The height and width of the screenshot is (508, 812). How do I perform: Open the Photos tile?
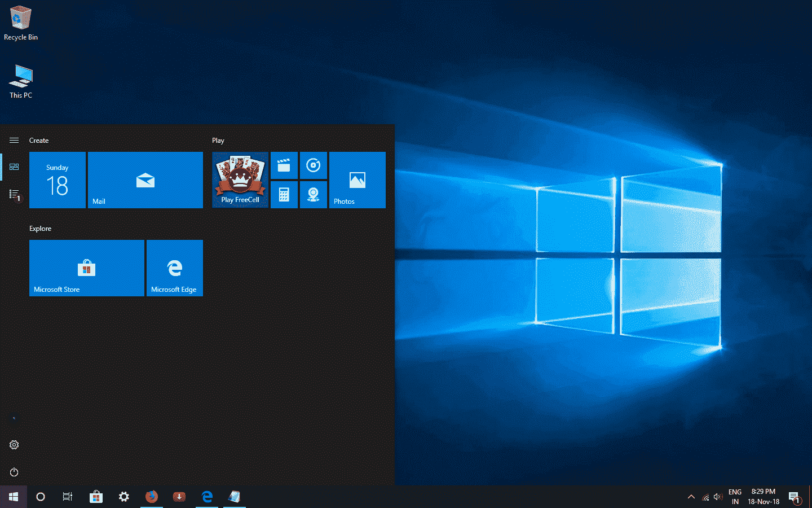tap(358, 180)
